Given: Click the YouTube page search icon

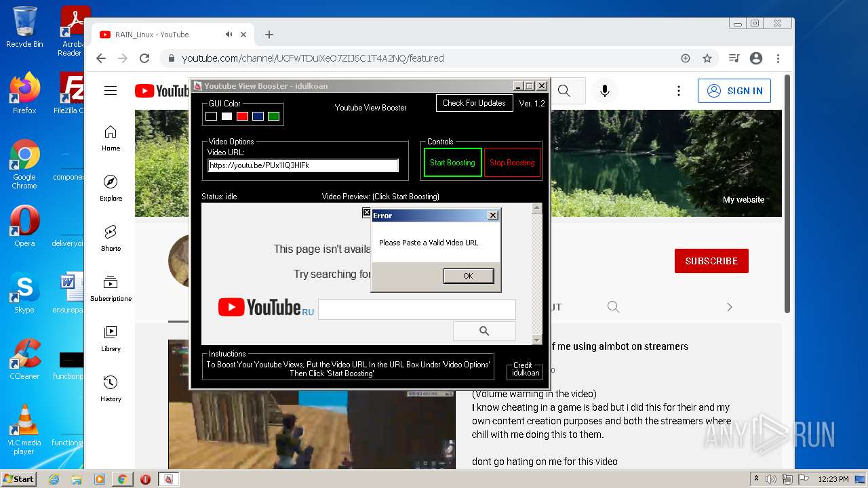Looking at the screenshot, I should point(564,91).
